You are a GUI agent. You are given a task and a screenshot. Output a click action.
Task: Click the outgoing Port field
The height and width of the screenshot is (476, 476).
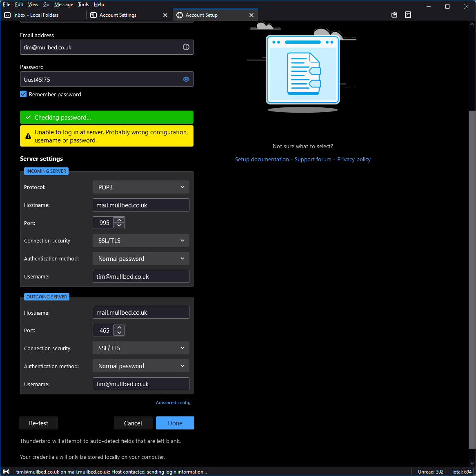click(x=104, y=330)
